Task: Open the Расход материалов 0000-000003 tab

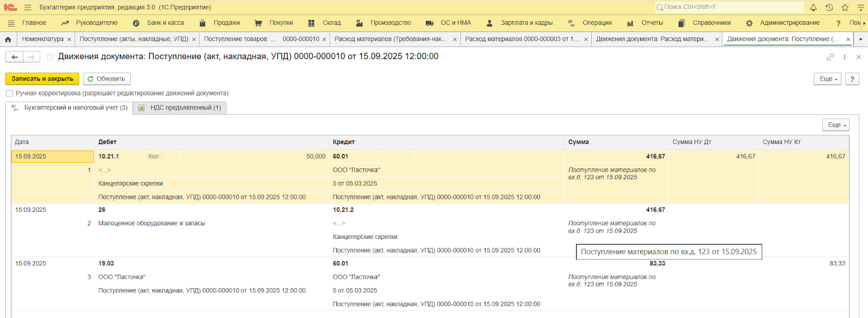Action: pyautogui.click(x=521, y=39)
